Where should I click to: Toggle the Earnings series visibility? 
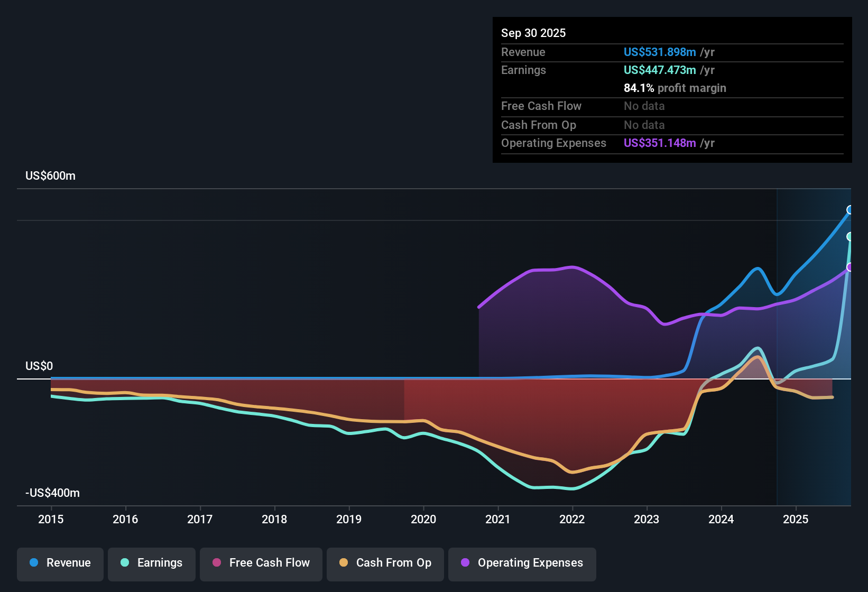click(x=152, y=563)
